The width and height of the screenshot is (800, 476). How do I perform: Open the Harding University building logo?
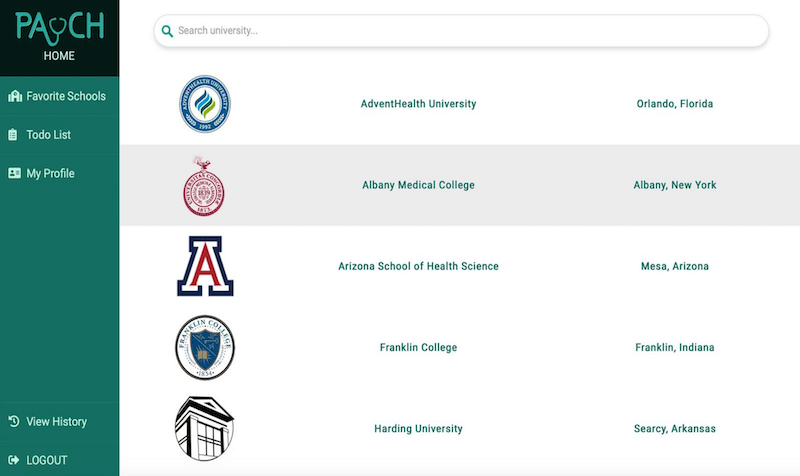pos(204,428)
